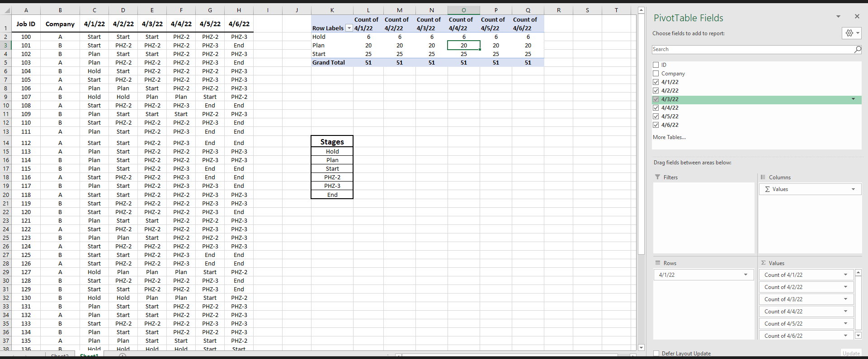Toggle Defer Layout Update checkbox
The image size is (868, 359).
coord(656,354)
